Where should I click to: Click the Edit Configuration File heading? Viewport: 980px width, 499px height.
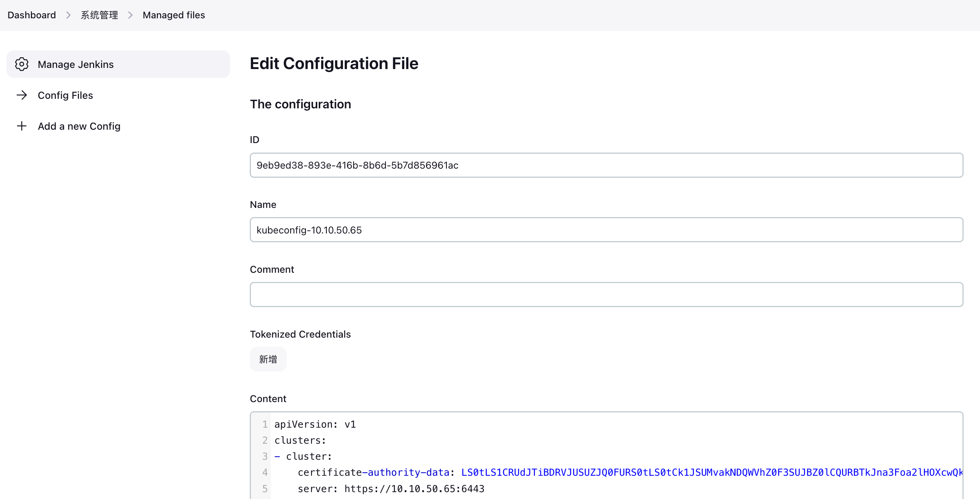point(334,63)
